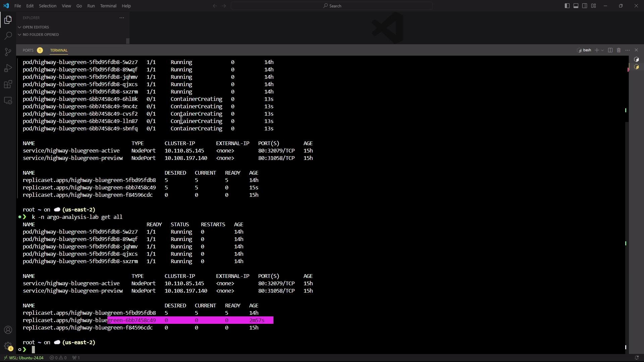Click the command 'k -n argo-analysis-lab get all'
644x362 pixels.
pos(77,217)
